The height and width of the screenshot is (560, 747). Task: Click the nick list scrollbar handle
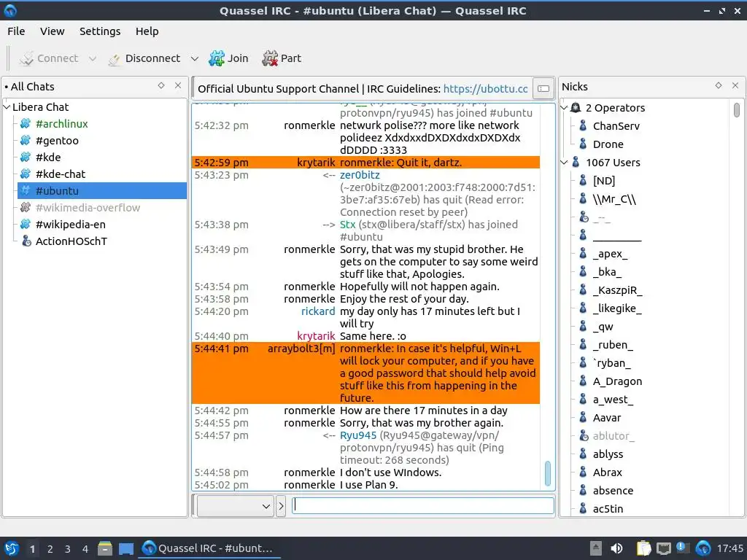737,110
